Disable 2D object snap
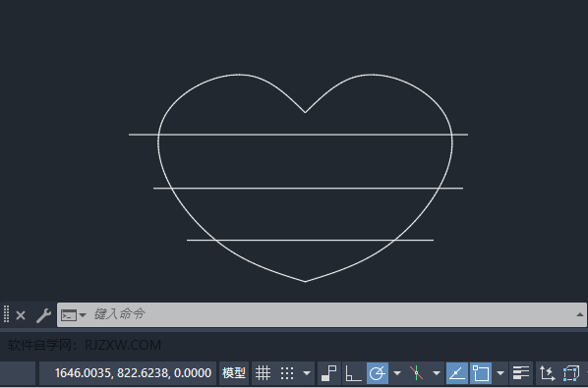 (x=481, y=373)
